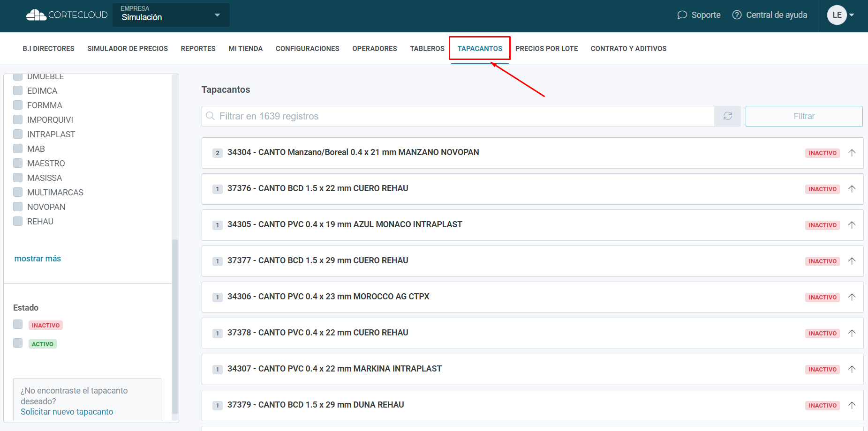Click count badge on row 37378

[x=218, y=334]
